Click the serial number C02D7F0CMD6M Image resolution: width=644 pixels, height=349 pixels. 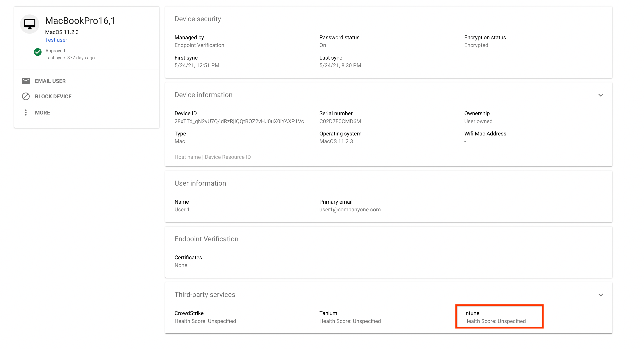(340, 121)
